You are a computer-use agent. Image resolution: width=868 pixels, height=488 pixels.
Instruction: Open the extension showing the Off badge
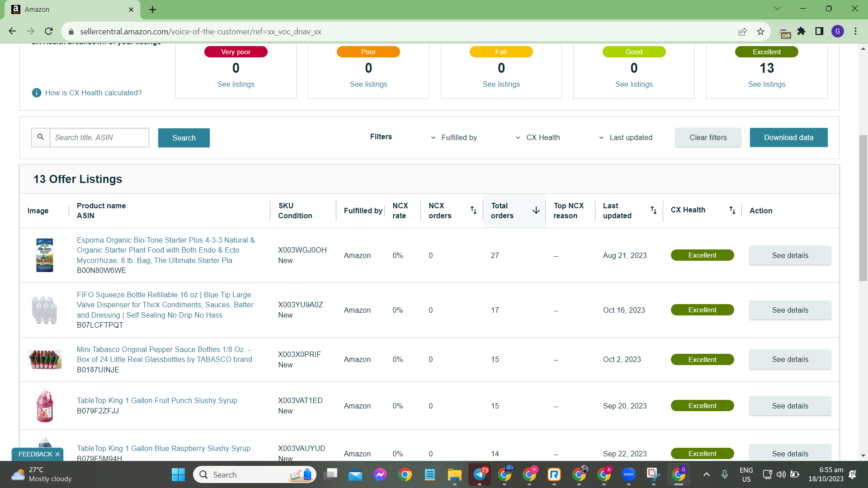[785, 33]
